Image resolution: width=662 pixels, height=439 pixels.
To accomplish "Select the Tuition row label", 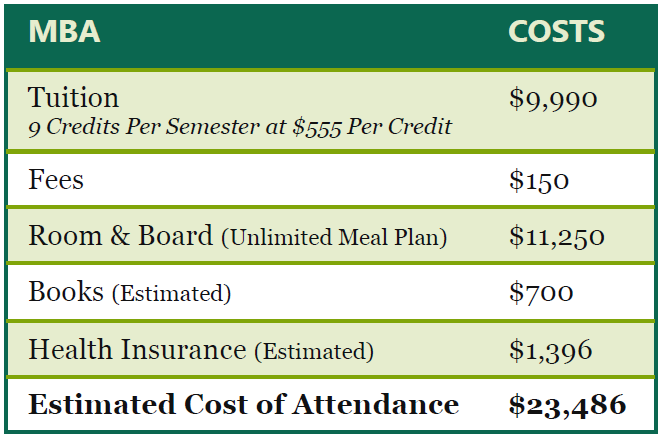I will click(x=74, y=98).
